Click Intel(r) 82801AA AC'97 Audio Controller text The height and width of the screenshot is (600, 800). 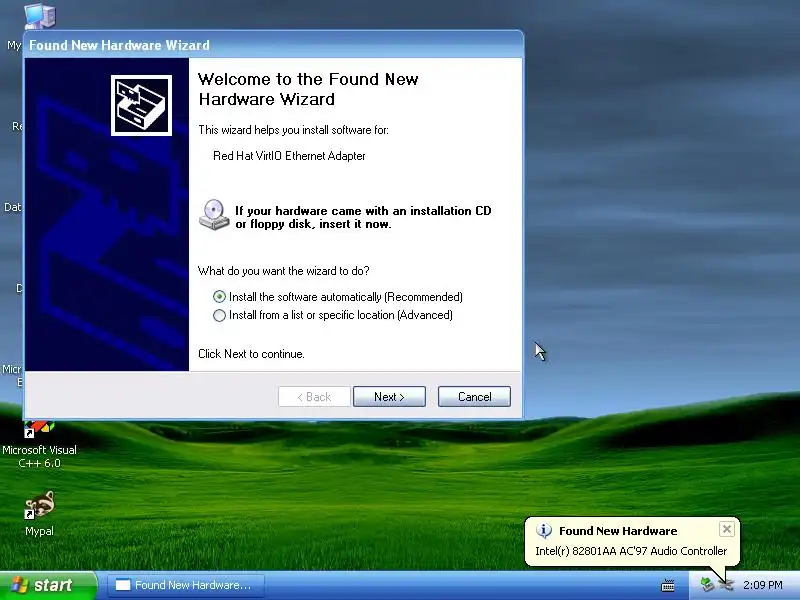click(631, 551)
